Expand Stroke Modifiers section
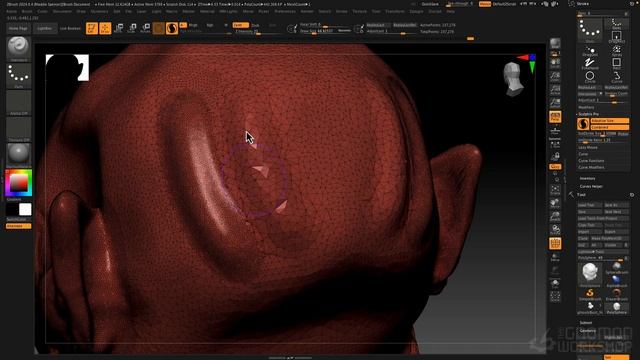This screenshot has width=640, height=360. click(x=587, y=107)
